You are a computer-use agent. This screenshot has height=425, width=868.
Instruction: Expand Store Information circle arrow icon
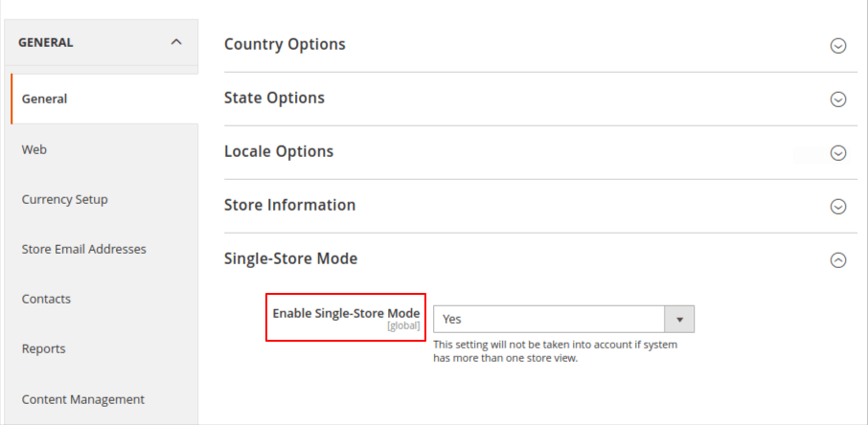(x=838, y=206)
